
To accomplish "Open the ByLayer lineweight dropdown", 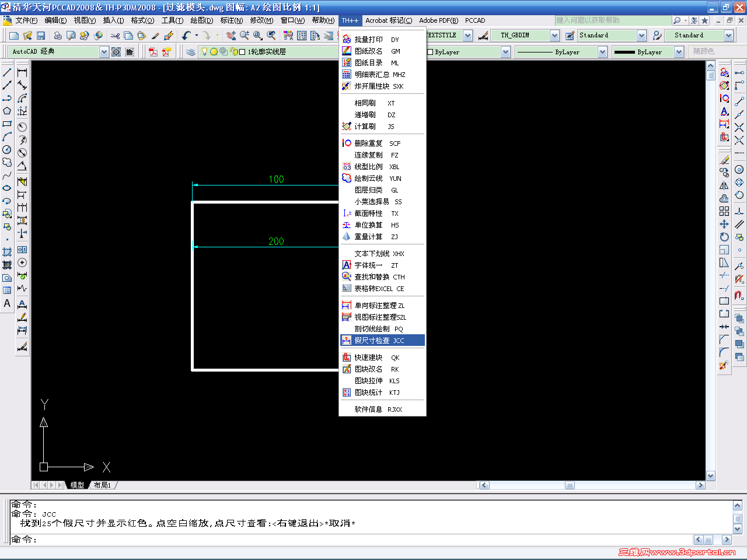I will point(679,52).
